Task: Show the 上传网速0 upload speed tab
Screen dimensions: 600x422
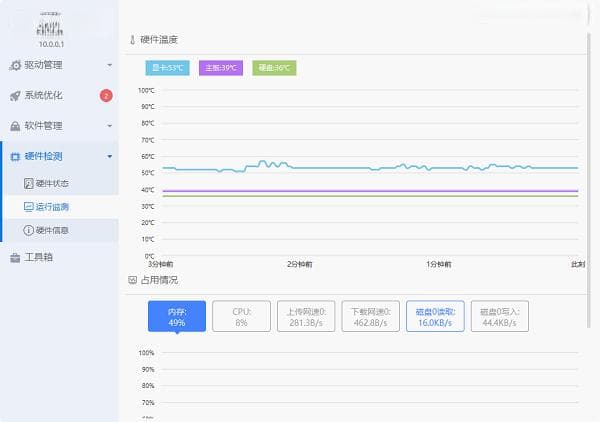Action: click(x=306, y=316)
